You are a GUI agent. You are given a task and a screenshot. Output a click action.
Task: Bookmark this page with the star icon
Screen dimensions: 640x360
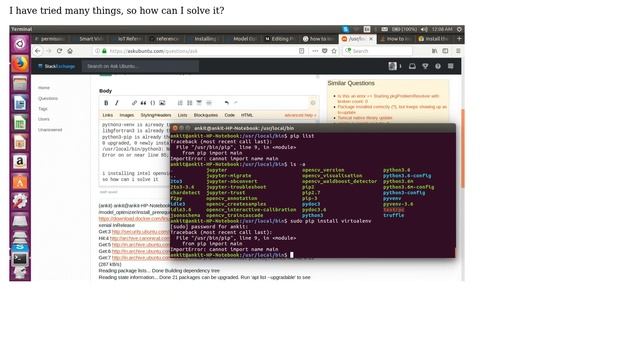click(334, 51)
